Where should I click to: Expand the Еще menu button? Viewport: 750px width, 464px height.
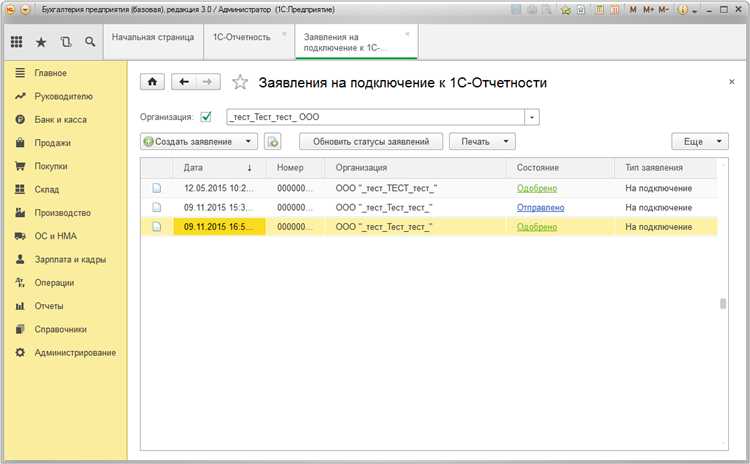tap(700, 142)
